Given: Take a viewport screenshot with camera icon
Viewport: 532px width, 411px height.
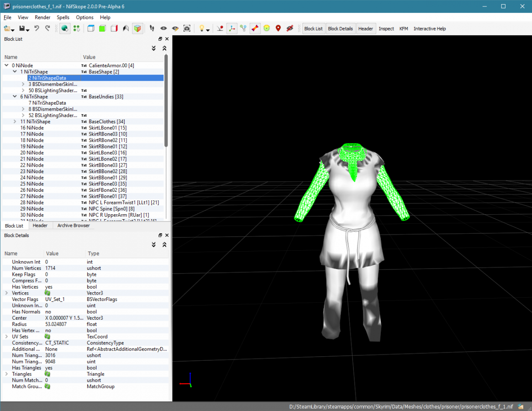Looking at the screenshot, I should [x=187, y=28].
